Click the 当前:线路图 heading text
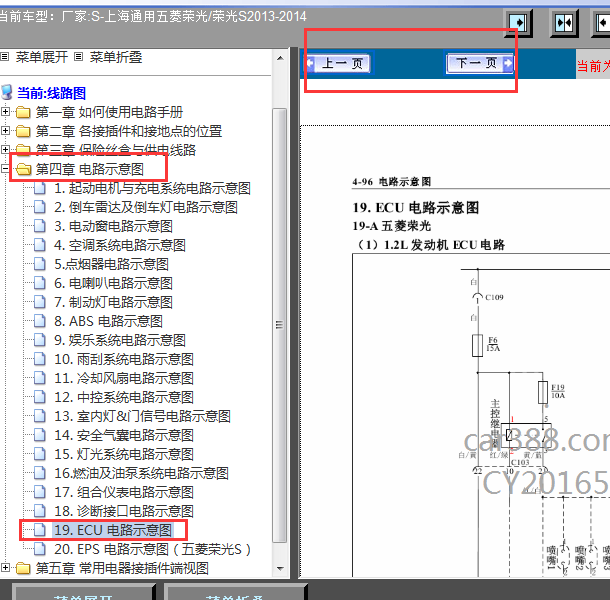Screen dimensions: 610x600 [x=51, y=93]
